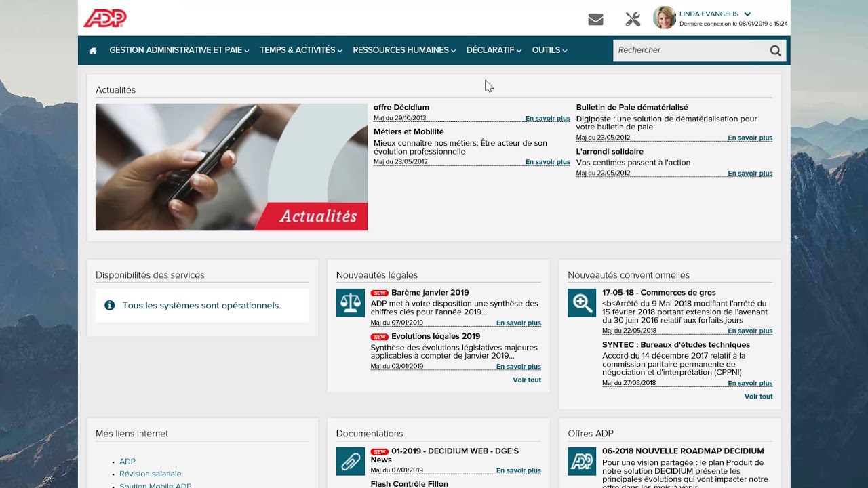Screen dimensions: 868x488
Task: Open Gestion Administrative et Paie menu
Action: click(x=179, y=50)
